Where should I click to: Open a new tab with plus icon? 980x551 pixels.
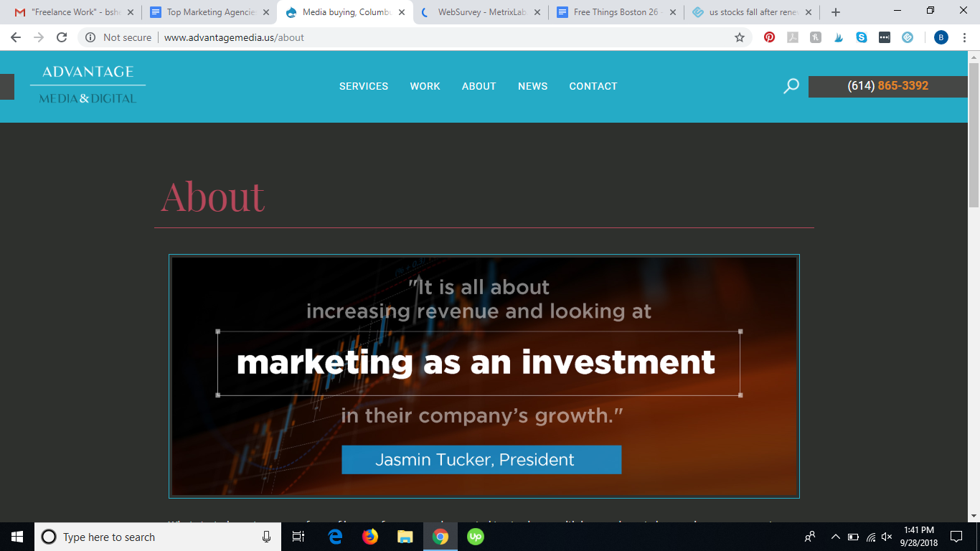coord(836,12)
